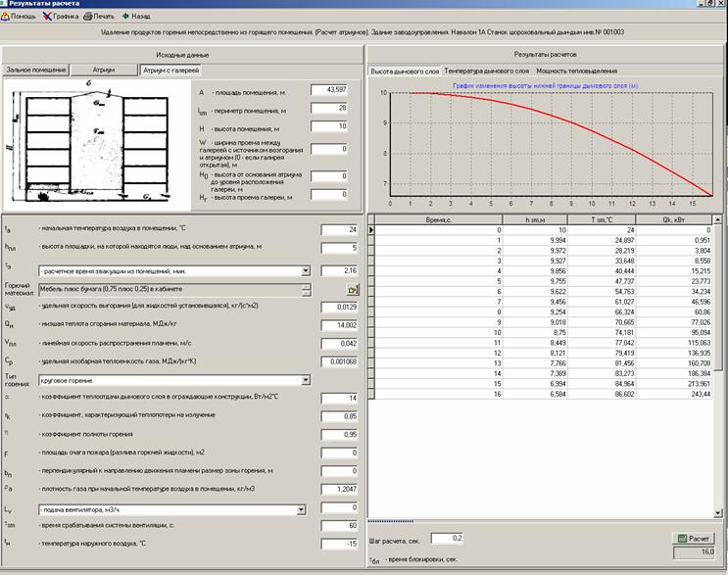The height and width of the screenshot is (575, 728).
Task: Switch to the Зальное помещение tab
Action: (36, 71)
